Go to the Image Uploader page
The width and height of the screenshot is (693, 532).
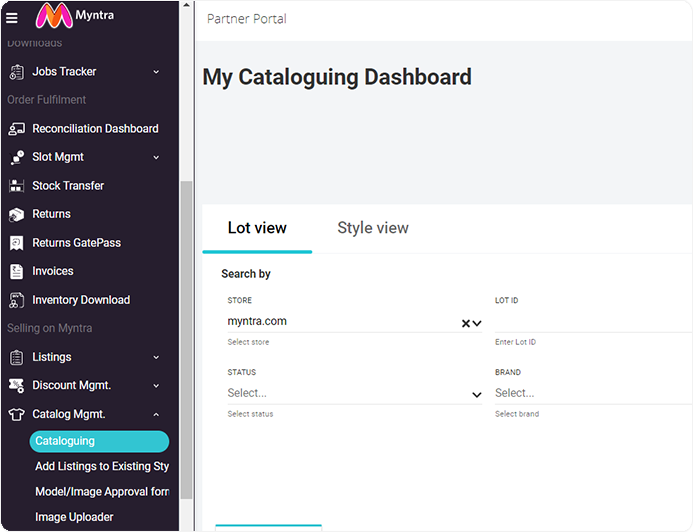click(x=74, y=517)
